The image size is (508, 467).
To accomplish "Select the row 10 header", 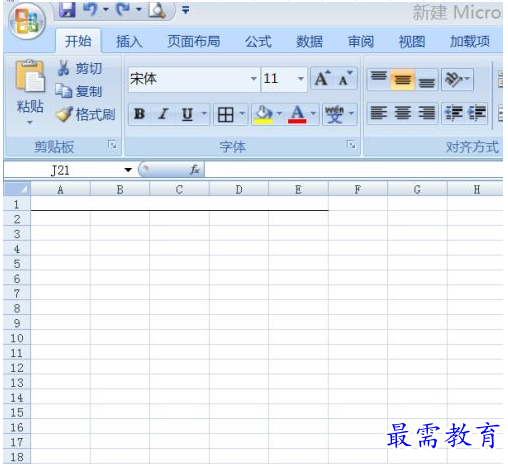I will [17, 338].
